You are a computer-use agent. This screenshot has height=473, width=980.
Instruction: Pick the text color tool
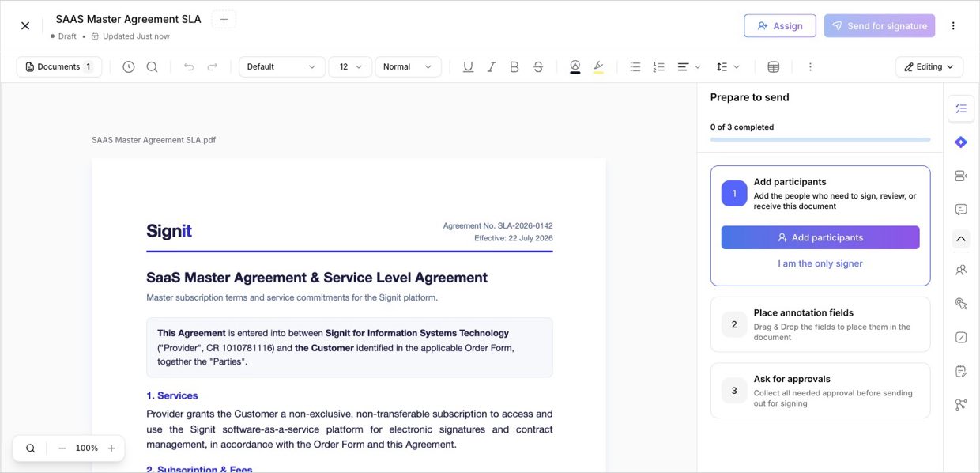pyautogui.click(x=575, y=67)
